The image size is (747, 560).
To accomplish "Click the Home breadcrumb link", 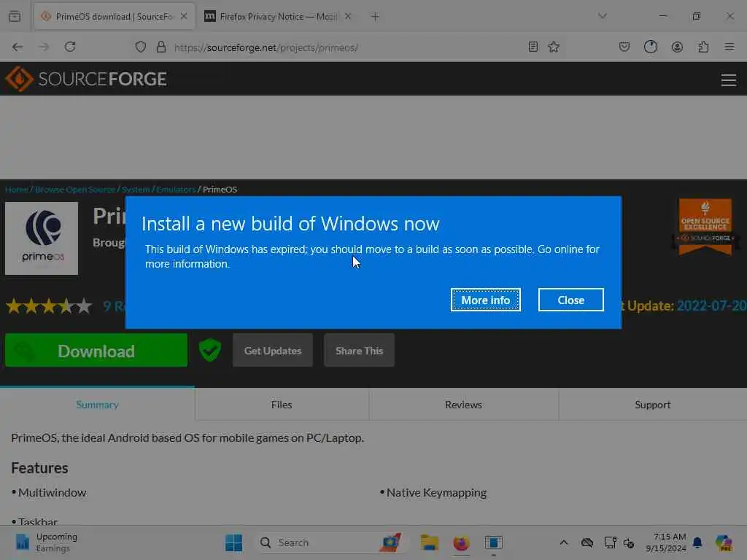I will (17, 190).
